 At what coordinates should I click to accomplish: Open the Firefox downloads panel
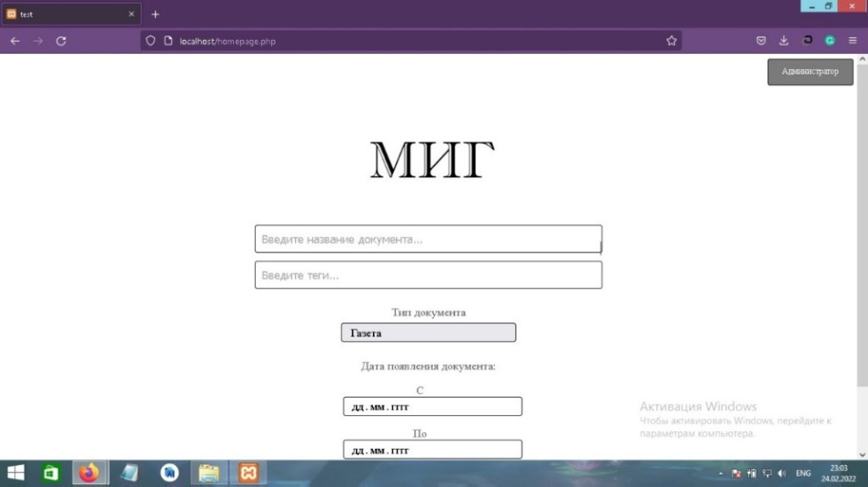784,41
